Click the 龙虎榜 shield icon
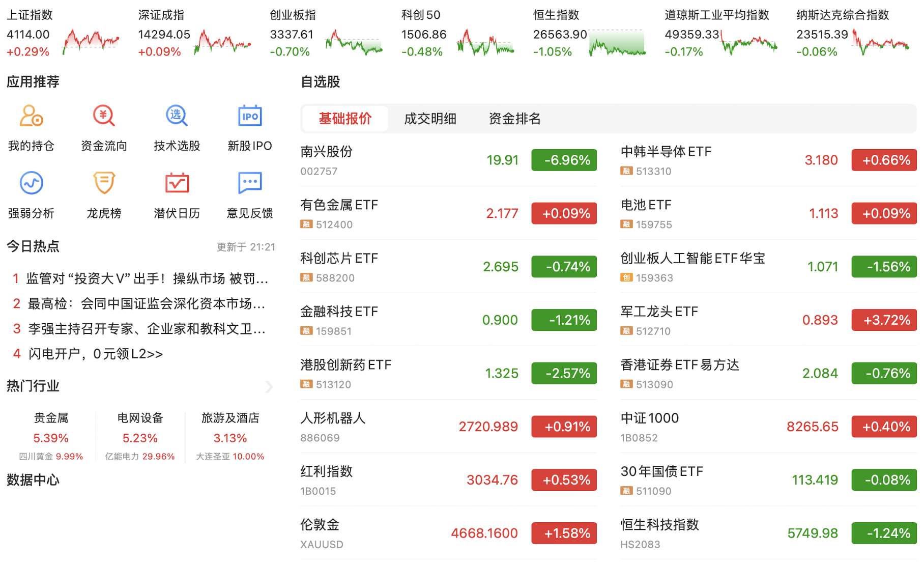Screen dimensions: 924x564 tap(104, 183)
